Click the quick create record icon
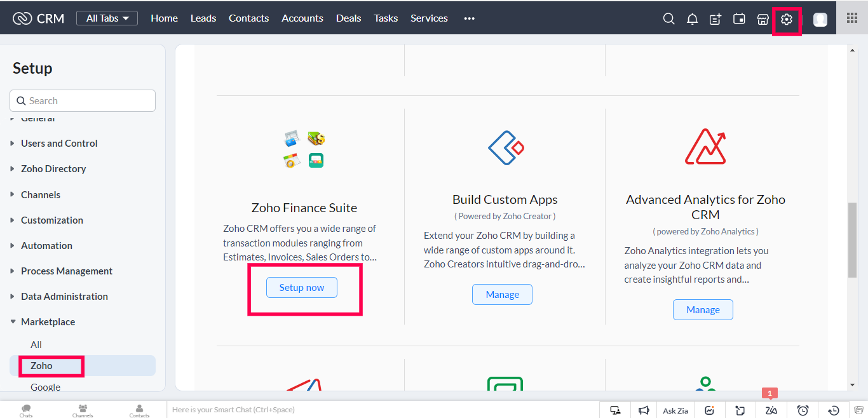This screenshot has height=418, width=868. [x=715, y=19]
